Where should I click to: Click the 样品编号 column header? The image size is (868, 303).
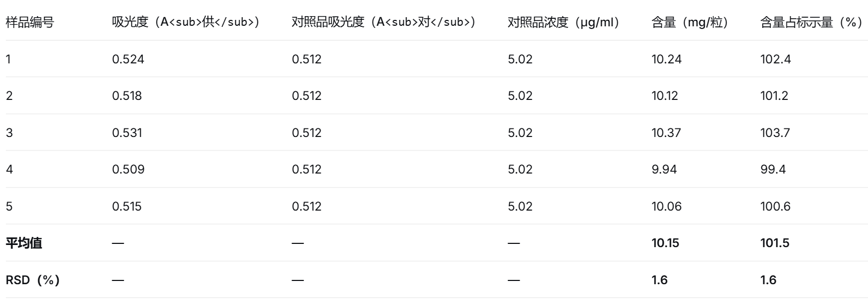click(x=30, y=23)
